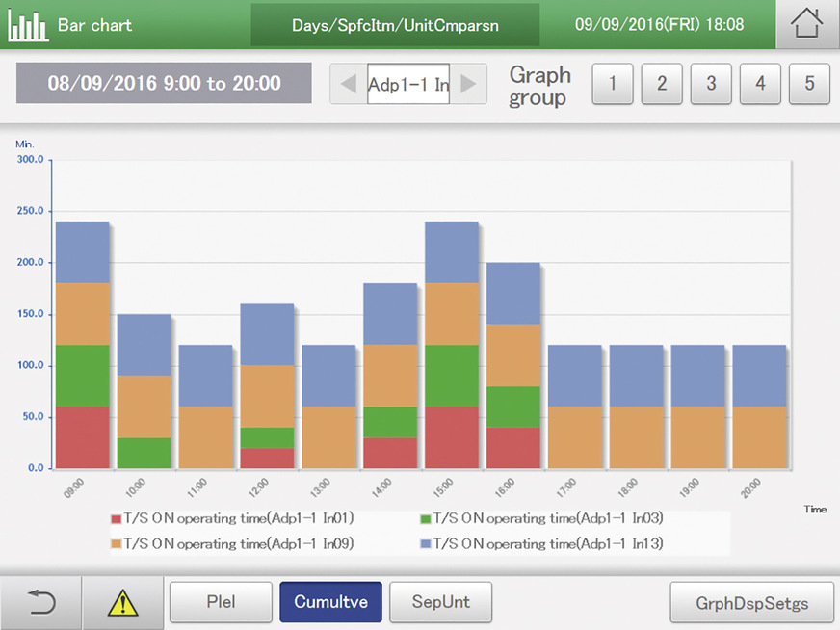Viewport: 840px width, 630px height.
Task: Click the right arrow beside Adp1-1 In
Action: (468, 84)
